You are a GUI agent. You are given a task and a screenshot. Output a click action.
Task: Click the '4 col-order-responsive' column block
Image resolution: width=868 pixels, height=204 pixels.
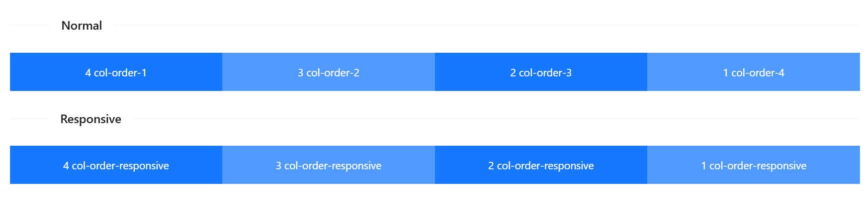116,165
